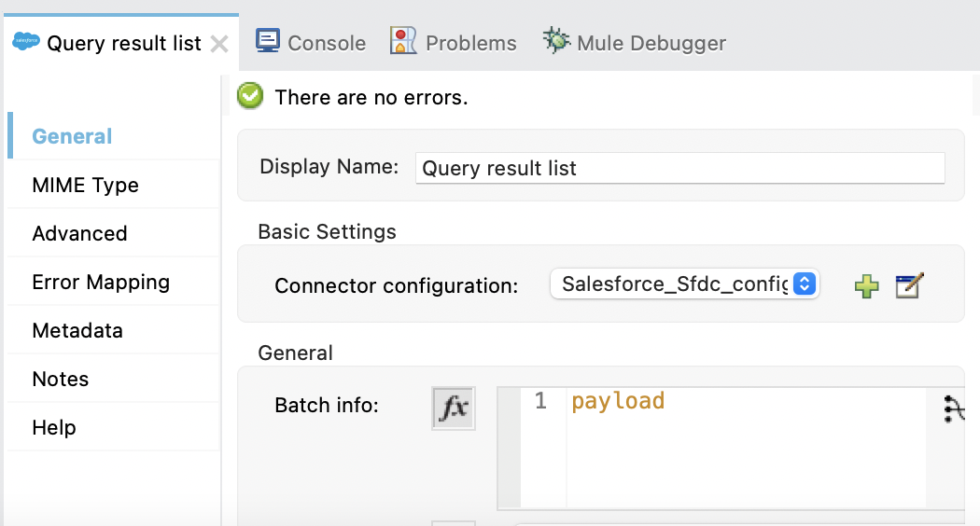Image resolution: width=980 pixels, height=526 pixels.
Task: Click the Display Name text field
Action: 679,168
